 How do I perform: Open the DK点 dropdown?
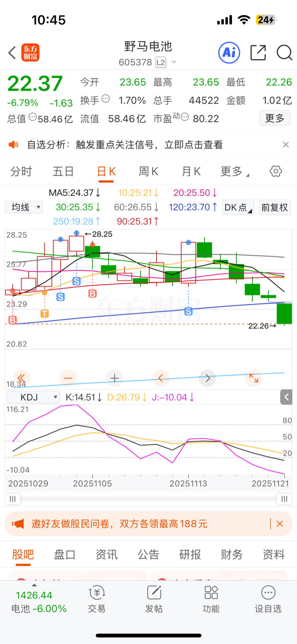238,208
